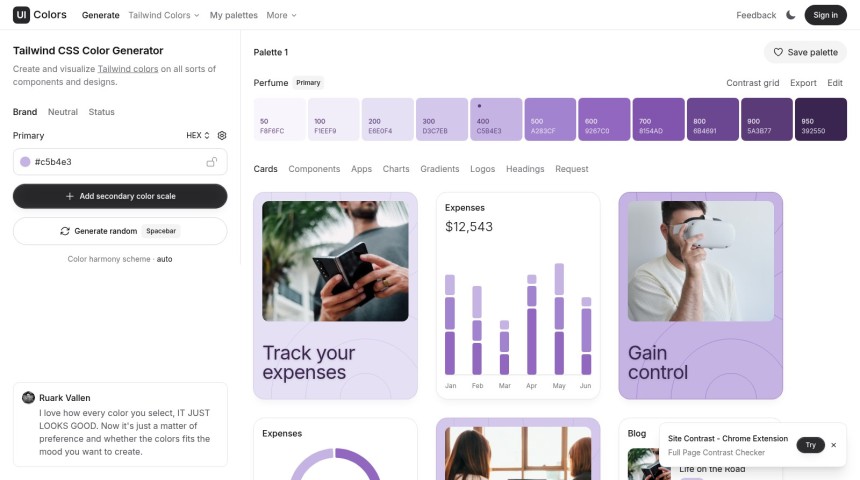Select the Charts preview tab
The height and width of the screenshot is (480, 860).
(x=396, y=169)
